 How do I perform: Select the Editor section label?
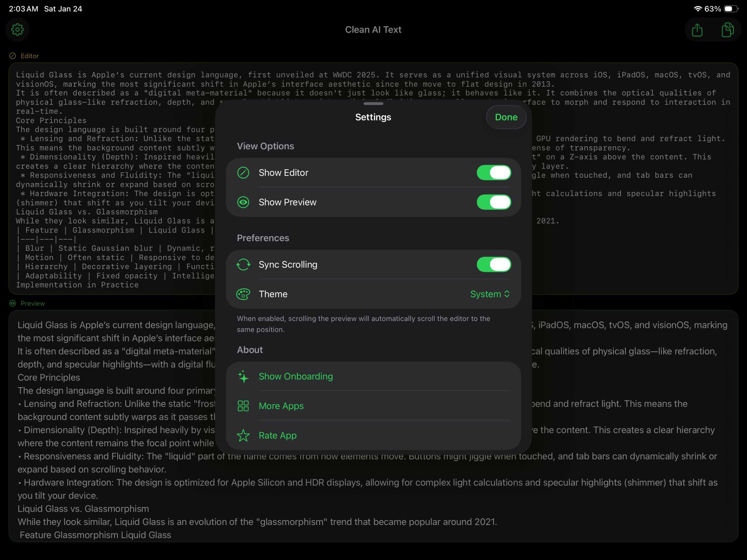[29, 56]
